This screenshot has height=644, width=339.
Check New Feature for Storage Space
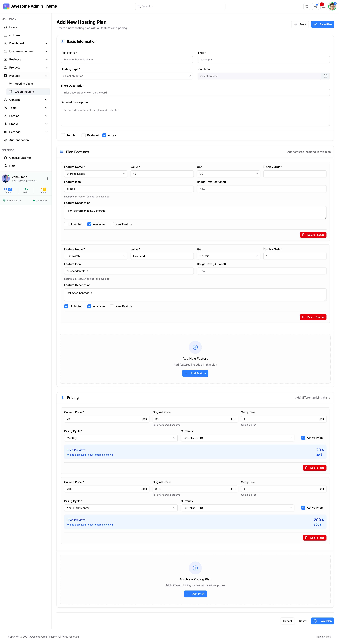(112, 224)
